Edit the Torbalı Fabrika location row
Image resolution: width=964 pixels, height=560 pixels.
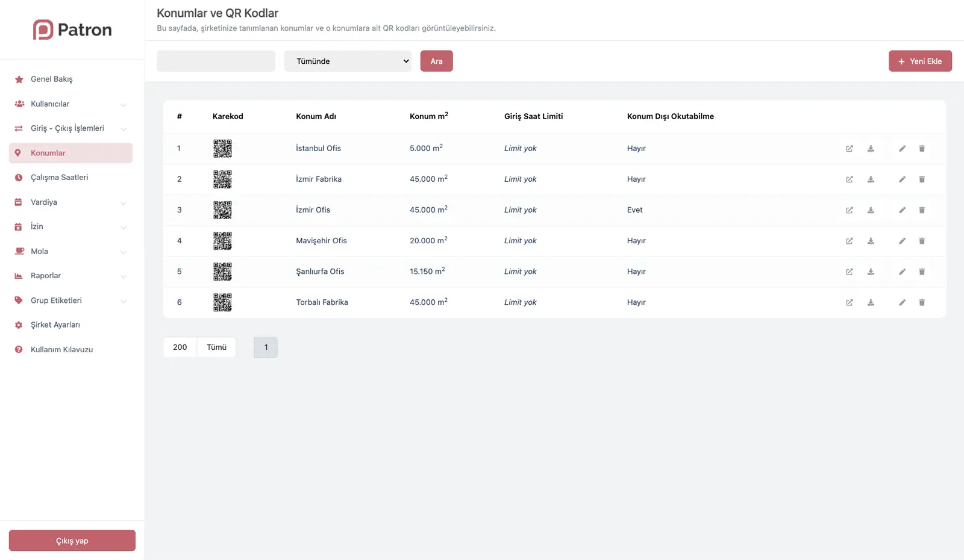pyautogui.click(x=902, y=302)
